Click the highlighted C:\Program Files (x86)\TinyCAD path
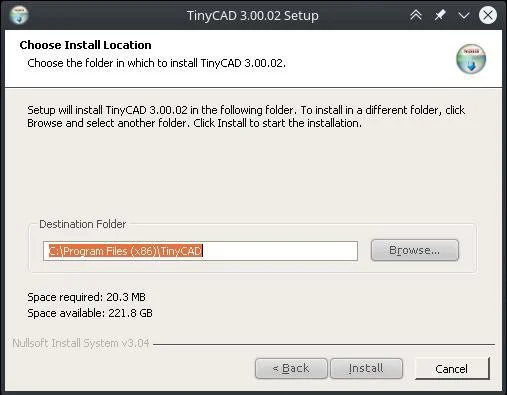 (x=125, y=251)
